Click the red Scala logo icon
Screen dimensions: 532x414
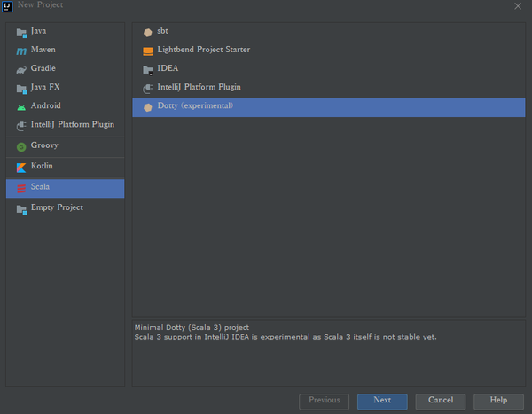click(x=21, y=188)
